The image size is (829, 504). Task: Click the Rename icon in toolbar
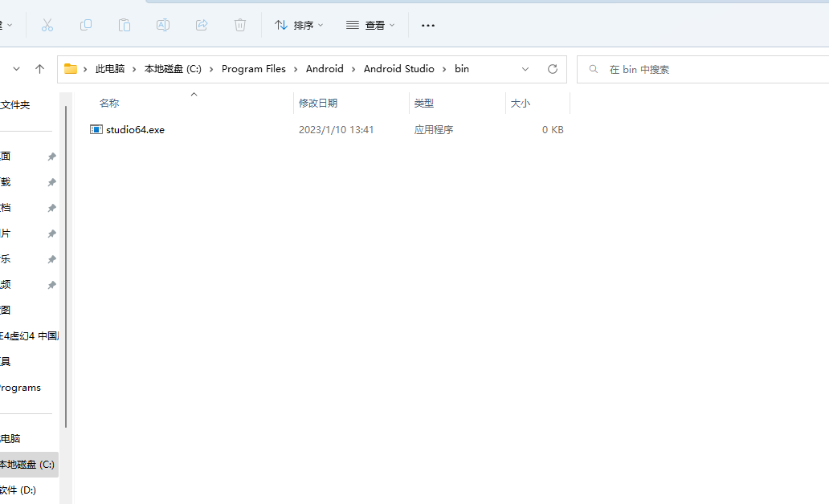click(163, 25)
